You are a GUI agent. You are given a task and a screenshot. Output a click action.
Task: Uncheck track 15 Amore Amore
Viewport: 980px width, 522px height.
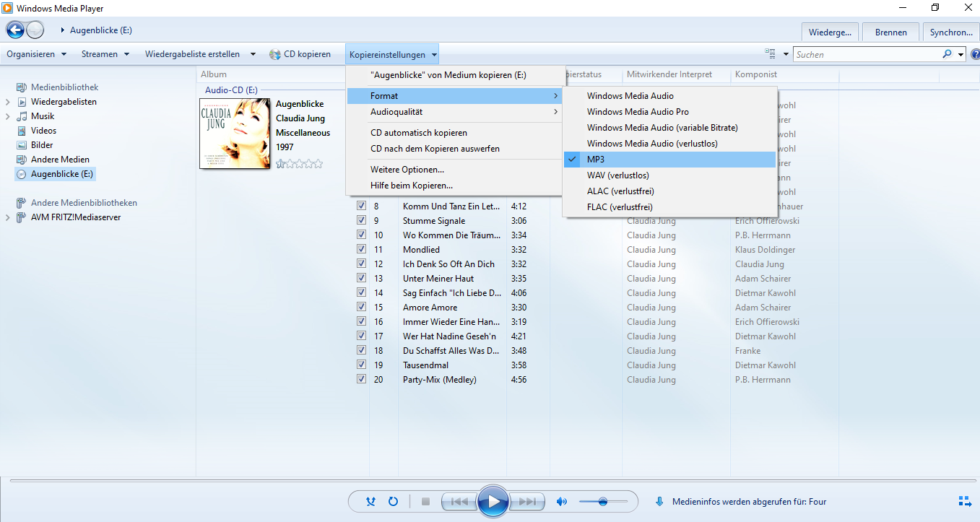(x=361, y=307)
